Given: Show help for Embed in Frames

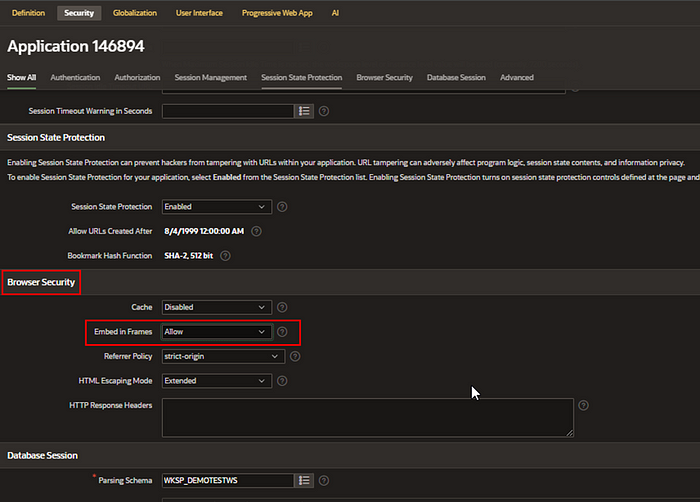Looking at the screenshot, I should tap(282, 332).
